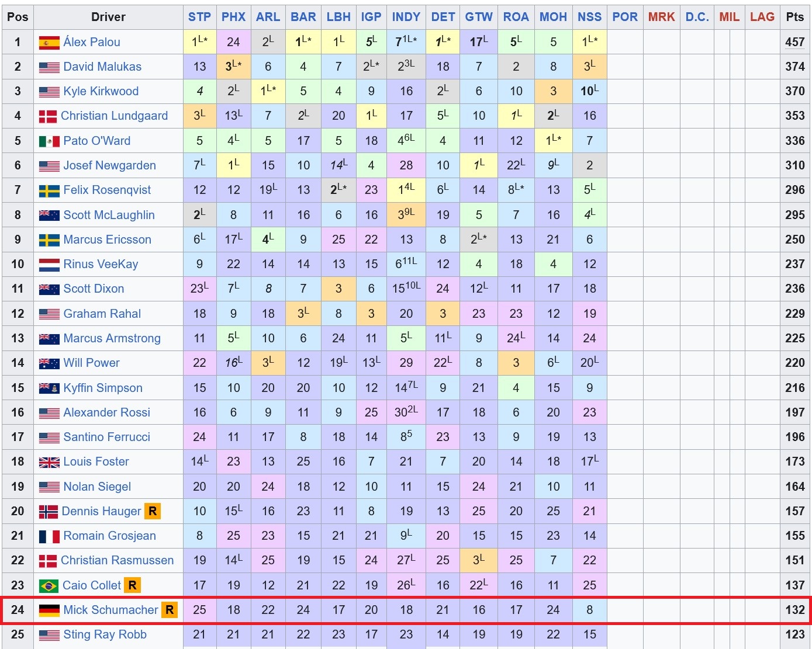The width and height of the screenshot is (812, 649).
Task: Click the New Zealand flag beside Scott Dixon
Action: pyautogui.click(x=49, y=289)
